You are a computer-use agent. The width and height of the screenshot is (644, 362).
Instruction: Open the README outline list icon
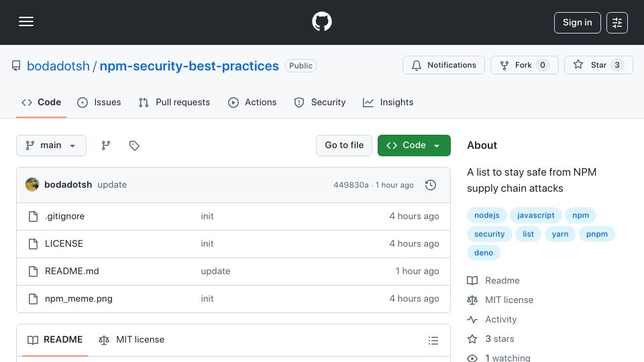[x=433, y=341]
